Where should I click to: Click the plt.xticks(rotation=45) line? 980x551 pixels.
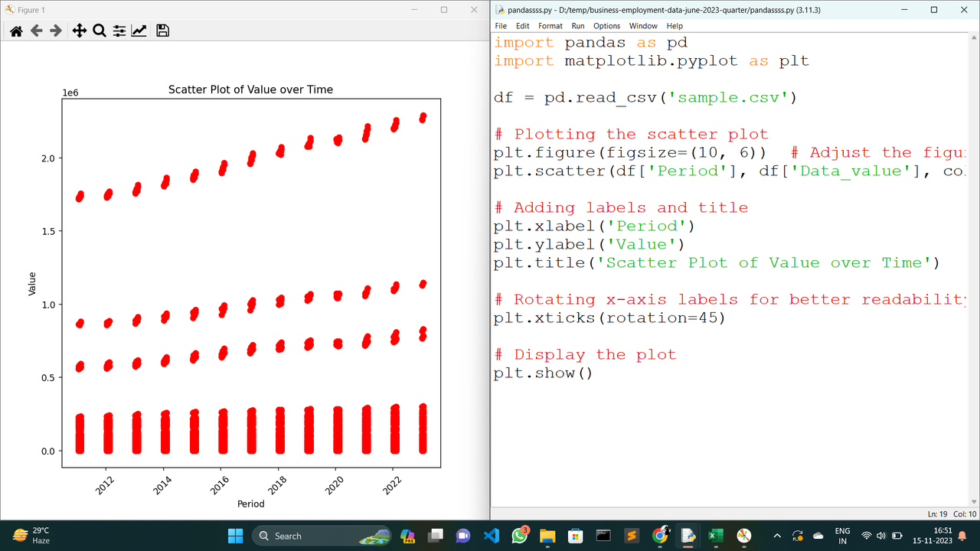609,318
